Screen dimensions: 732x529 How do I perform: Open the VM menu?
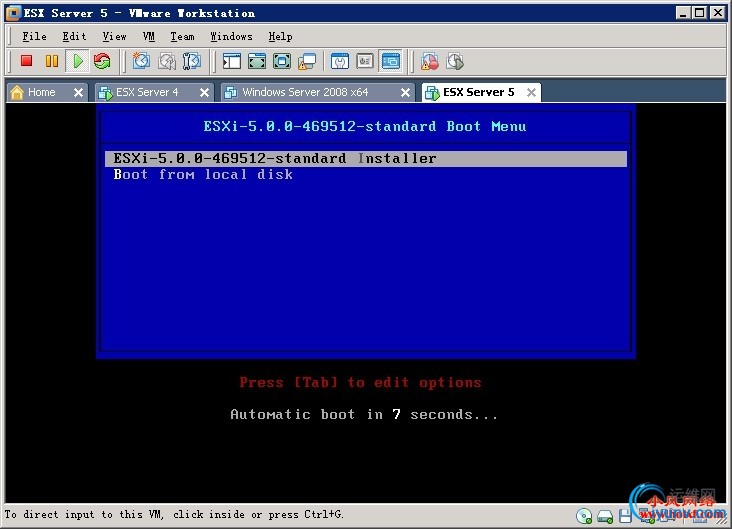pyautogui.click(x=149, y=36)
